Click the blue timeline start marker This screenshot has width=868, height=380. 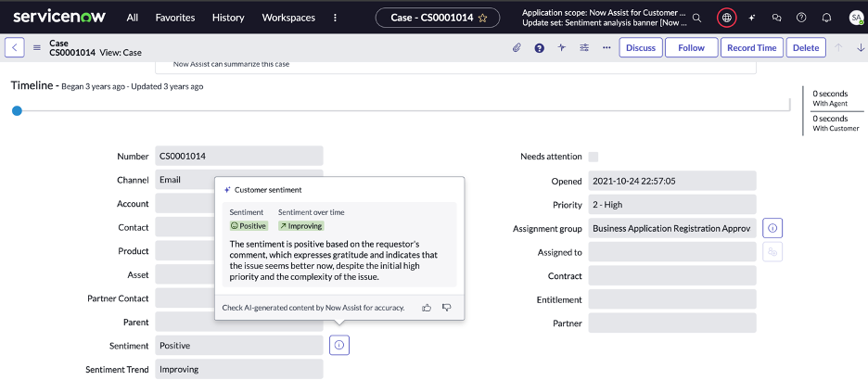click(x=18, y=110)
